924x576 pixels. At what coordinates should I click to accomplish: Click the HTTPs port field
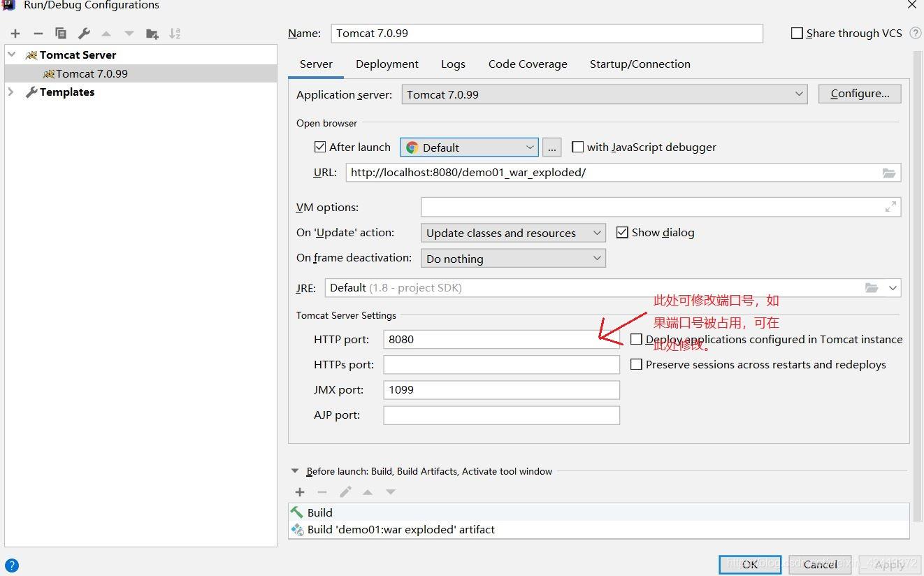tap(501, 364)
